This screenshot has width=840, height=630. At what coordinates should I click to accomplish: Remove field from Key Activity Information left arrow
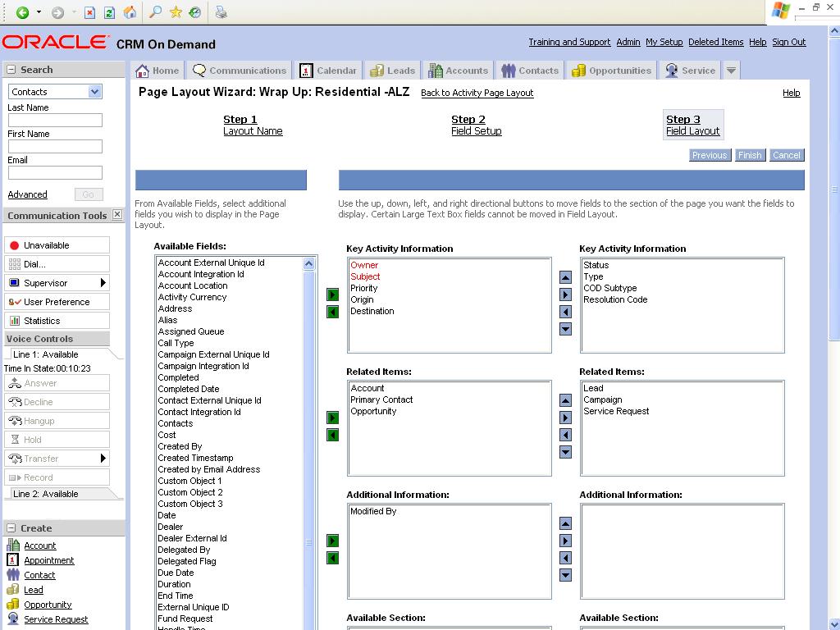[333, 312]
